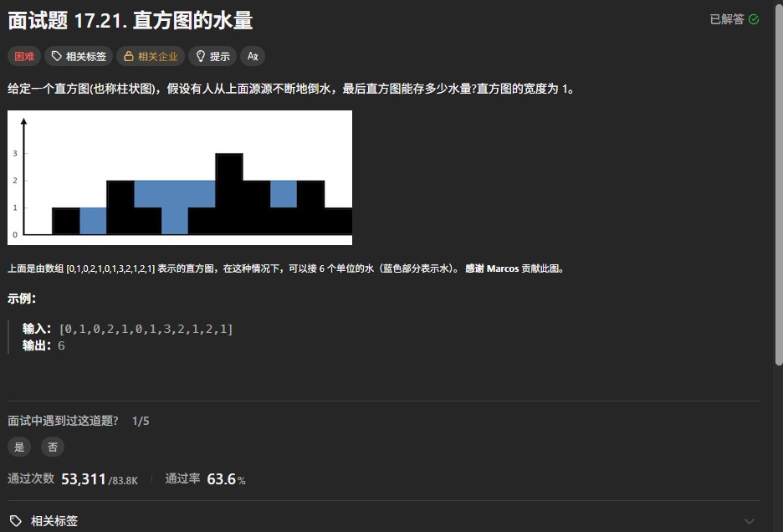
Task: Click the problem description sentence
Action: coord(291,89)
